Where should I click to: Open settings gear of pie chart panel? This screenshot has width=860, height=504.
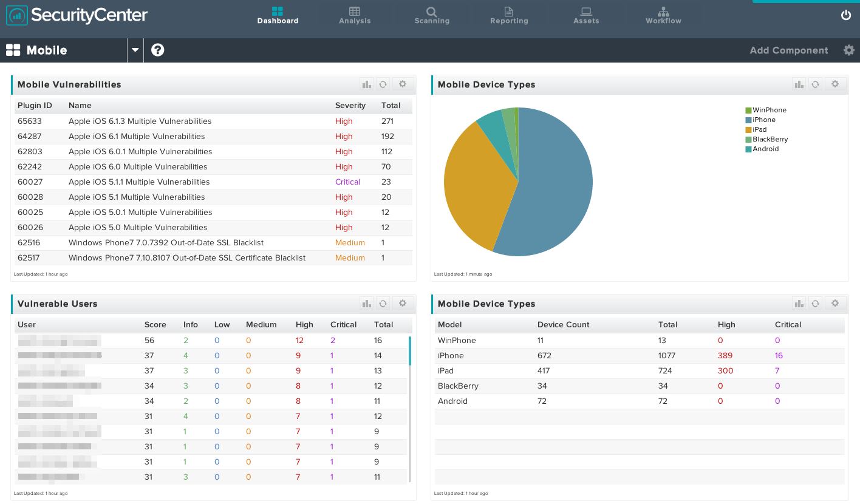[835, 84]
